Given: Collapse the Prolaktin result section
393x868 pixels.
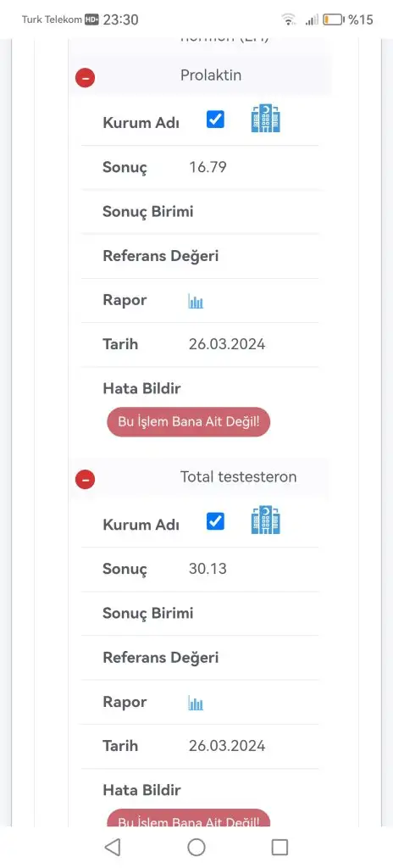Looking at the screenshot, I should point(86,78).
